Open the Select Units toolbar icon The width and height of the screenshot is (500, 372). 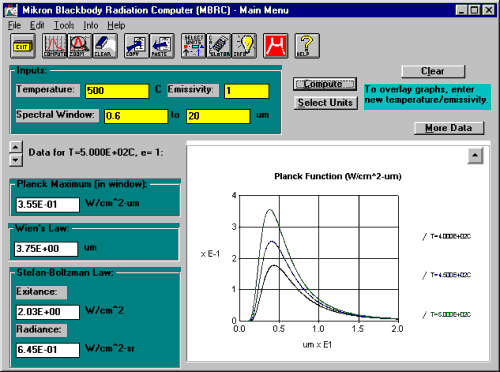[x=194, y=46]
